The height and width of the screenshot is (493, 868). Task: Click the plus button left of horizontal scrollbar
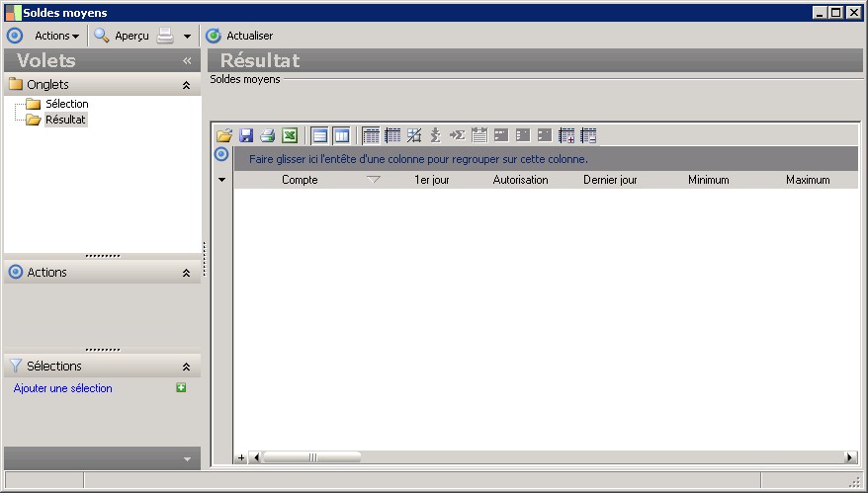tap(241, 457)
